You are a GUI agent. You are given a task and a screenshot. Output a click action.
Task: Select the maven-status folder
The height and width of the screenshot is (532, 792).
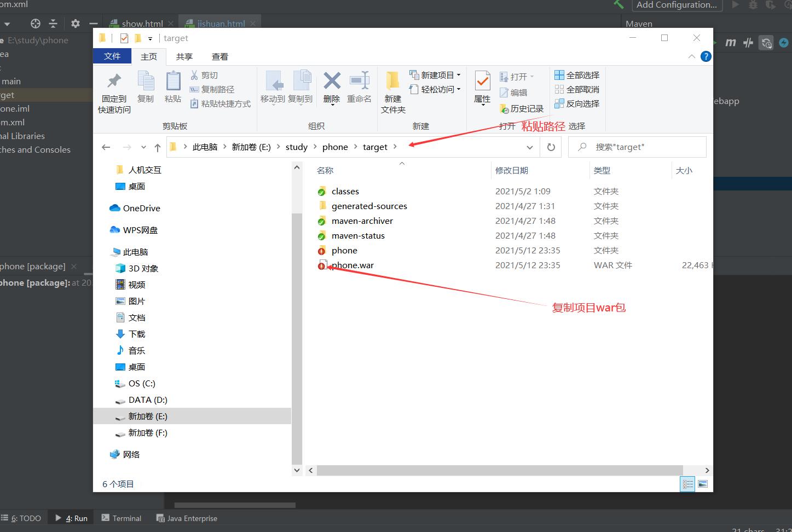358,235
